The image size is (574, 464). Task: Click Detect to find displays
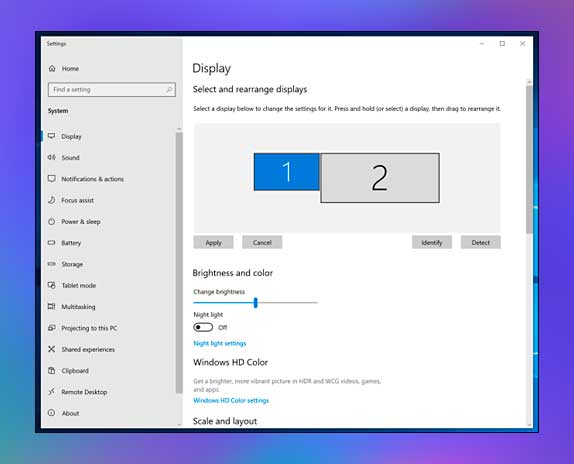pyautogui.click(x=481, y=242)
